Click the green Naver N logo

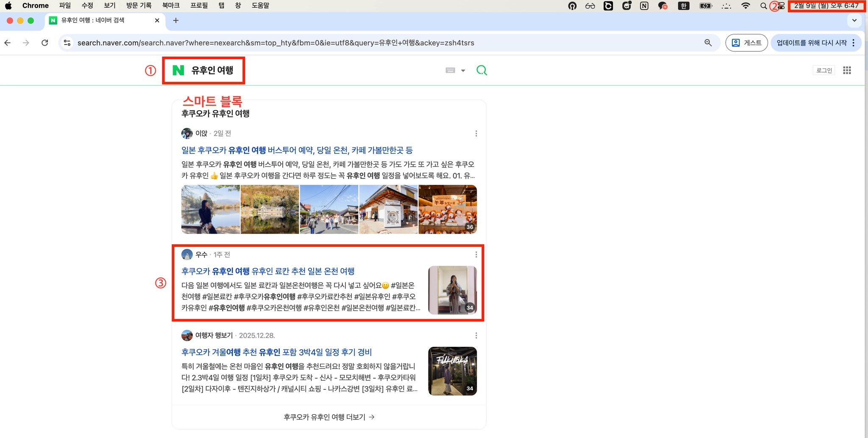[178, 70]
